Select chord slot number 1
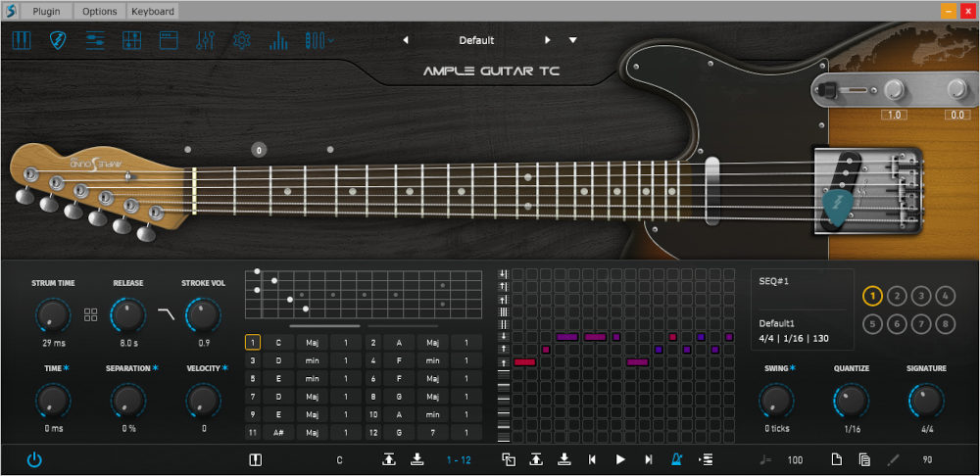 point(253,343)
